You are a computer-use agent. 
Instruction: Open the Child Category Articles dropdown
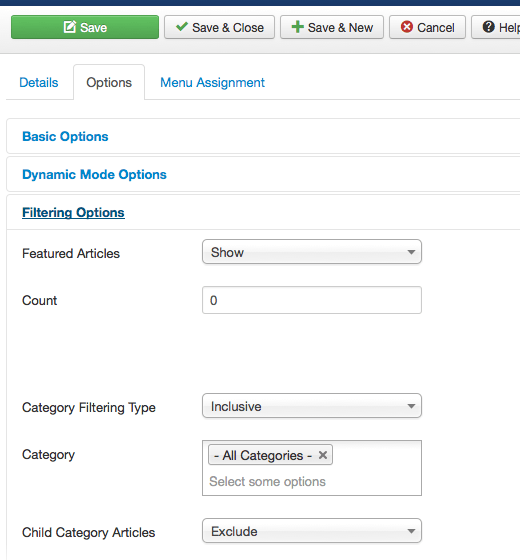point(312,531)
